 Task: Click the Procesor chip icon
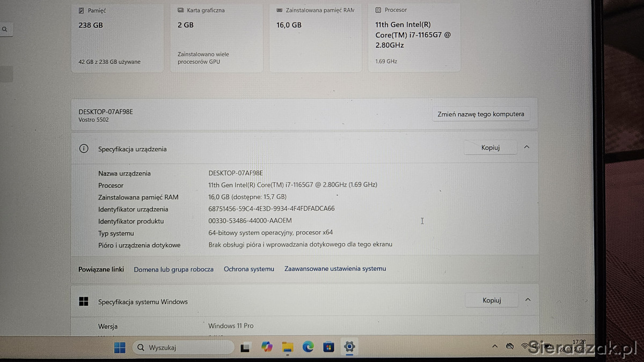pyautogui.click(x=378, y=10)
